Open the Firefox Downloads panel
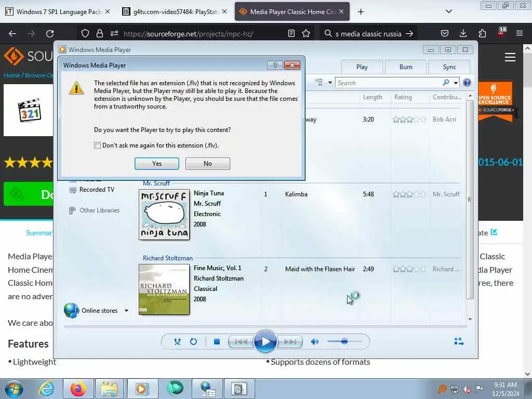The width and height of the screenshot is (532, 399). click(463, 34)
